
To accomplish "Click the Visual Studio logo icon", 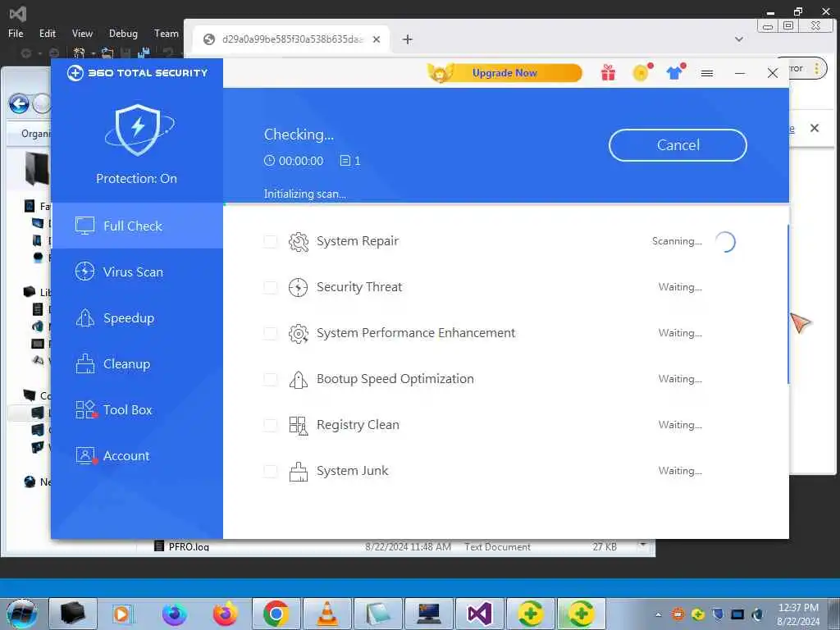I will (x=18, y=13).
